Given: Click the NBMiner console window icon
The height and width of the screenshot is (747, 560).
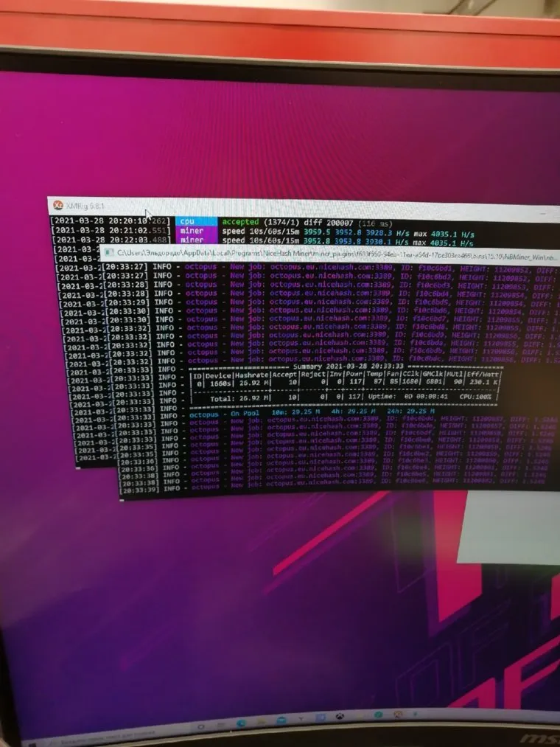Looking at the screenshot, I should [x=108, y=253].
